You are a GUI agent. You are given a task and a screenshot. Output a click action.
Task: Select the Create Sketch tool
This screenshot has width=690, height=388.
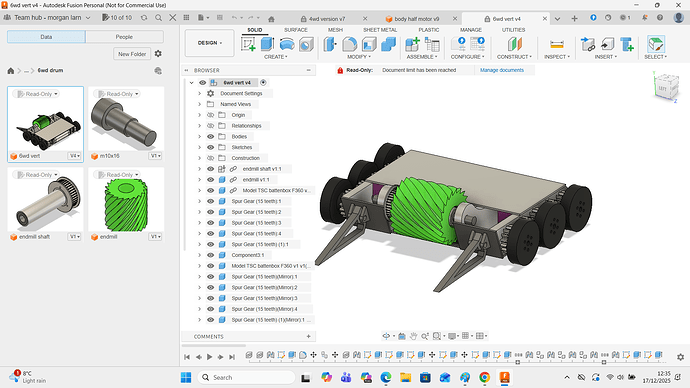pos(248,44)
